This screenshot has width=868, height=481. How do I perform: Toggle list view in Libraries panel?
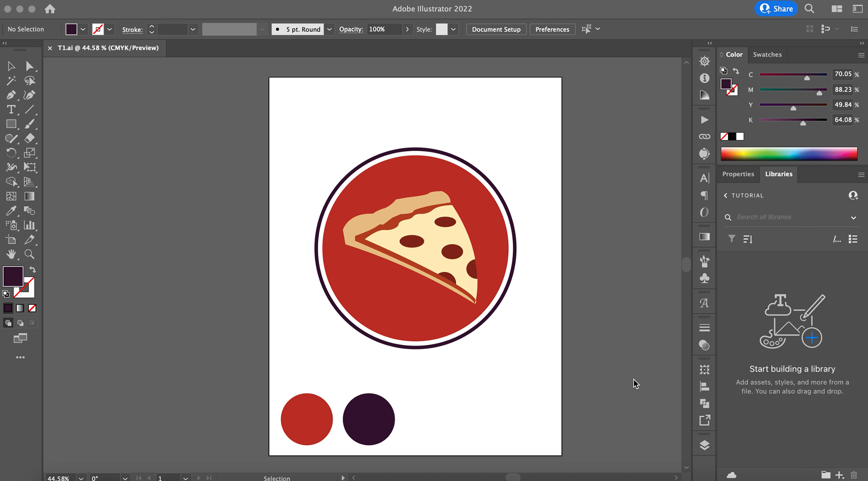click(x=853, y=239)
